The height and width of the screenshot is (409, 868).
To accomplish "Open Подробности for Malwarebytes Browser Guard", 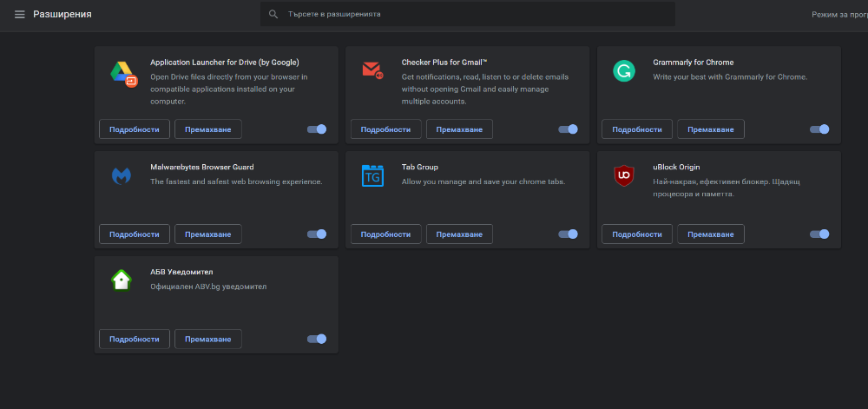I will tap(135, 234).
